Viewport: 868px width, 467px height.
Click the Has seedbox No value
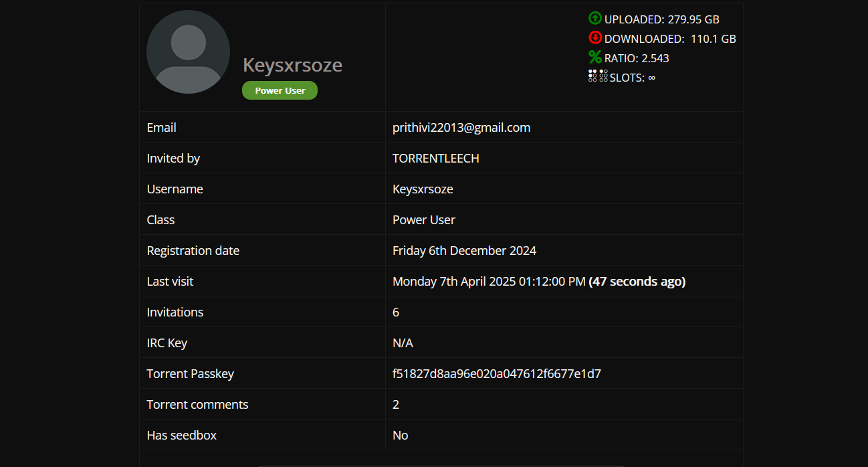pos(400,435)
